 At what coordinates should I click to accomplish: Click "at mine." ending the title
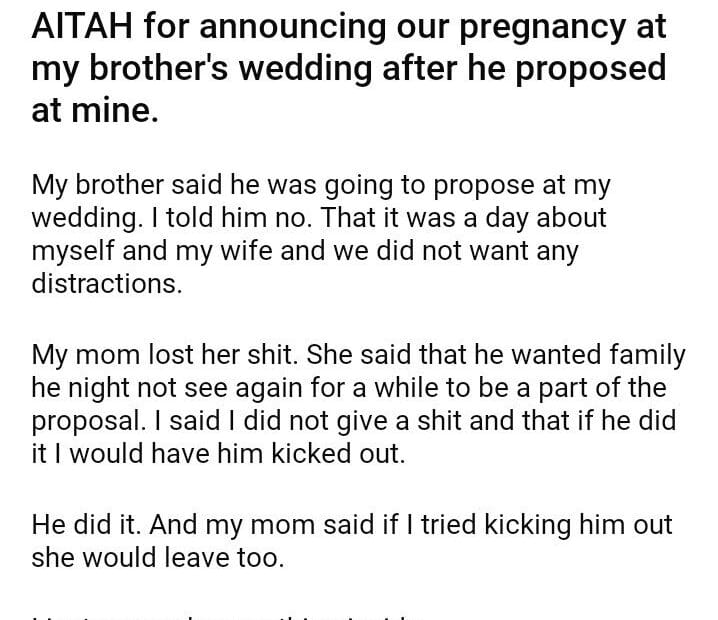click(95, 111)
